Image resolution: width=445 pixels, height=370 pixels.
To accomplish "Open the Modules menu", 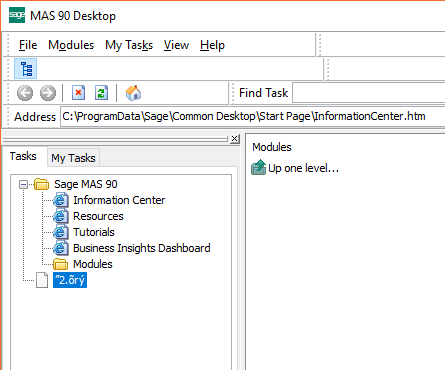I will pos(71,45).
